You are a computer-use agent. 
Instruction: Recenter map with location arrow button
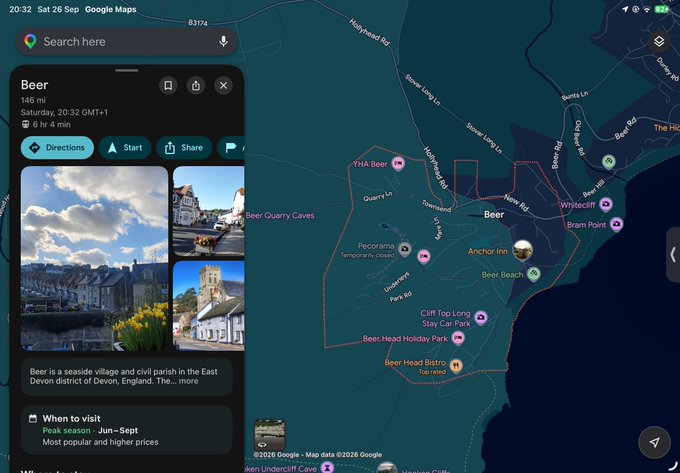click(654, 442)
